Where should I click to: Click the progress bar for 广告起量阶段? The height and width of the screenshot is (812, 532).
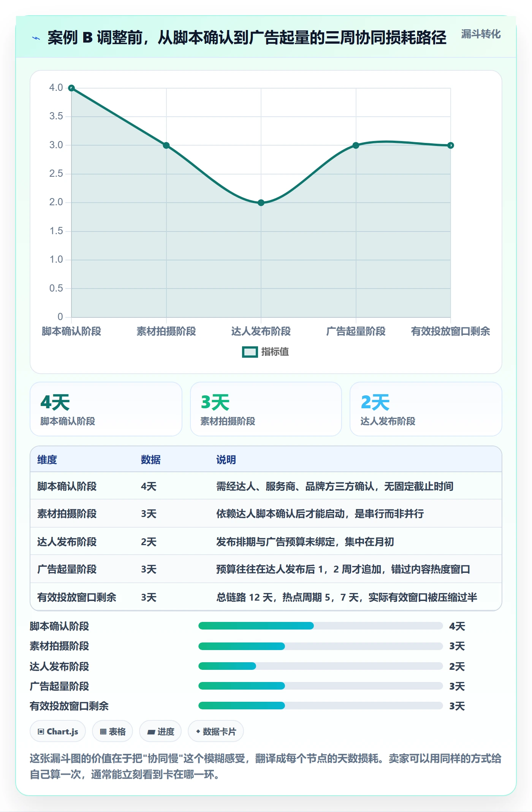pos(321,686)
